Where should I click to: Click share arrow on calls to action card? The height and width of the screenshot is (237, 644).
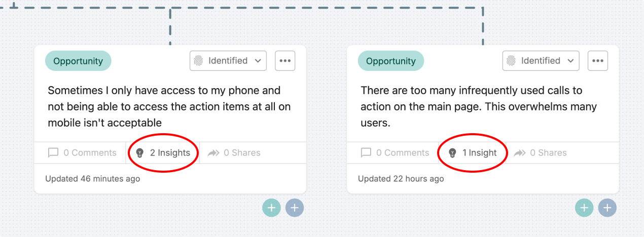[520, 152]
